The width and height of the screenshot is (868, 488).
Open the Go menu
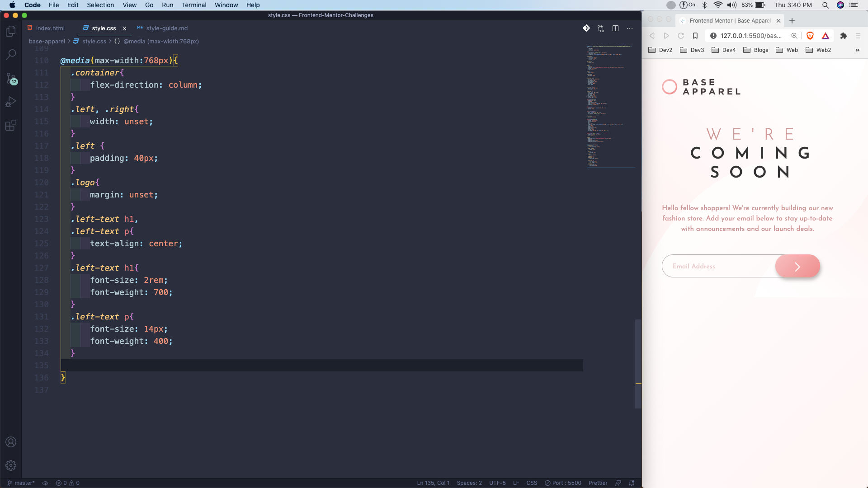(x=149, y=5)
